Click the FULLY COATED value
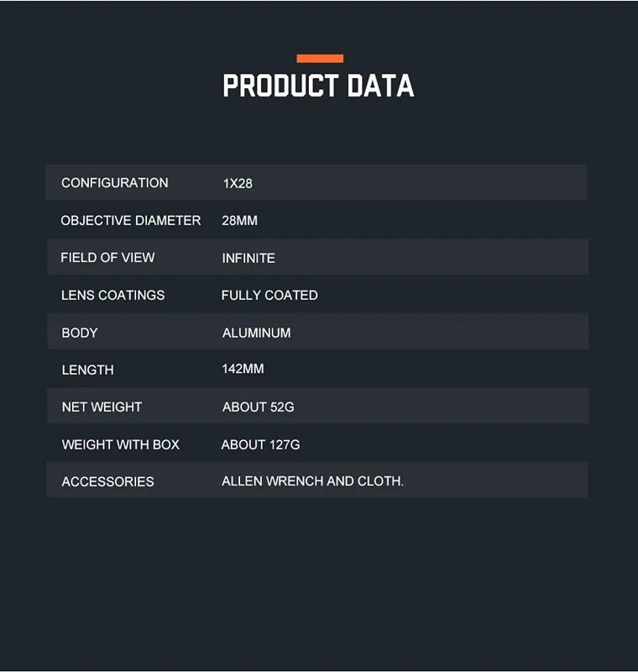This screenshot has width=638, height=672. 269,296
